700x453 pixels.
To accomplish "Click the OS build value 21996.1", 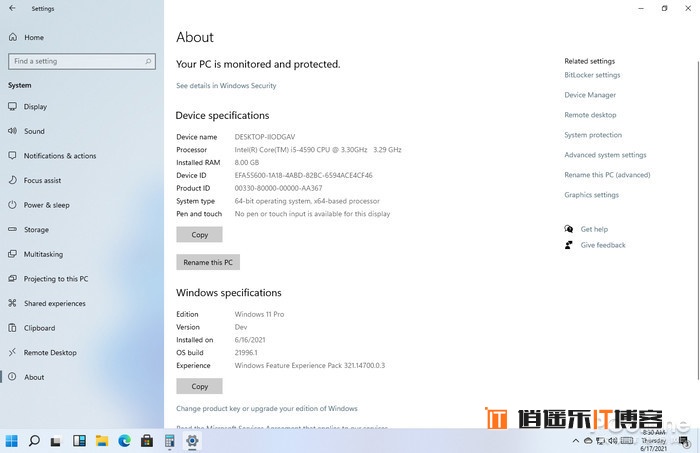I will pyautogui.click(x=246, y=353).
